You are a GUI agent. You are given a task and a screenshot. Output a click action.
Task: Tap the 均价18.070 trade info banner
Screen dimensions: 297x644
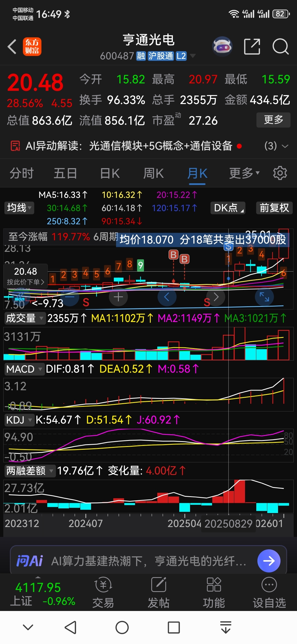pyautogui.click(x=203, y=240)
